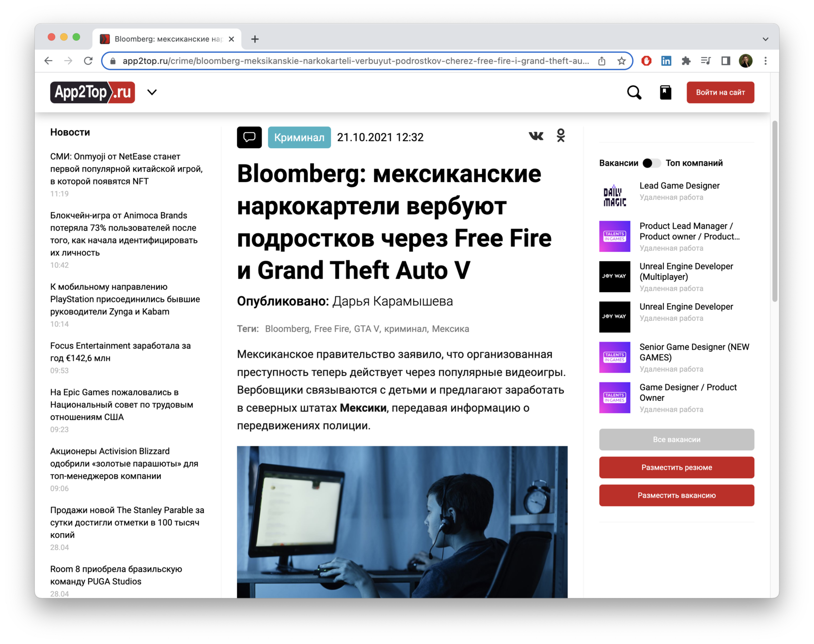Click the Войти на сайт button
This screenshot has width=814, height=644.
pos(720,93)
